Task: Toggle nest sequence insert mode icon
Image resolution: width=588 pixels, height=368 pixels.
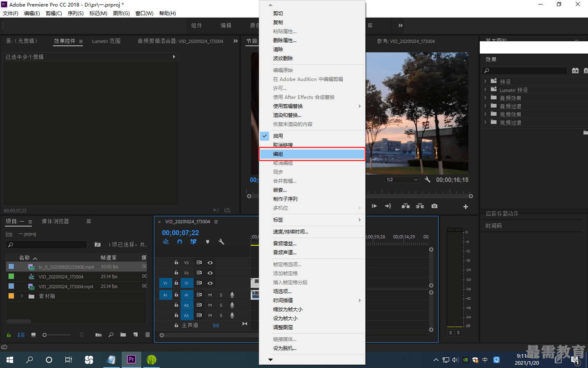Action: [x=166, y=242]
